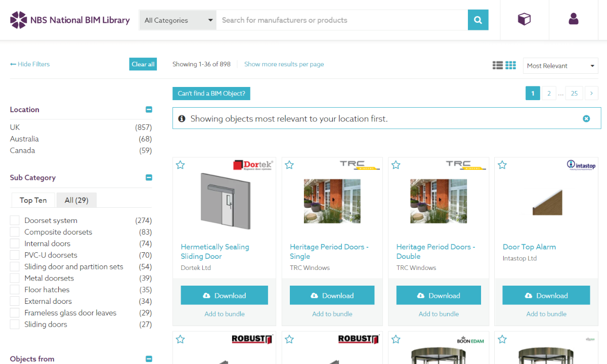This screenshot has height=364, width=607.
Task: Check the Composite doorsets filter
Action: [15, 232]
